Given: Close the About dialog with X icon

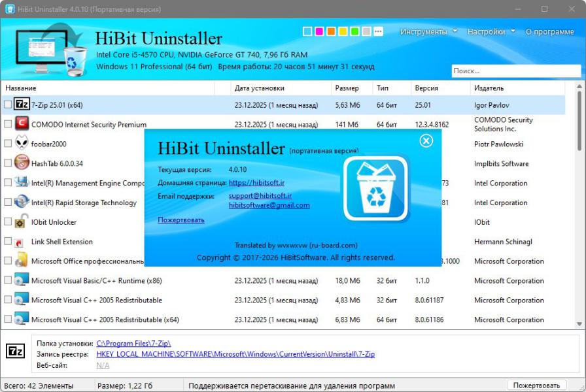Looking at the screenshot, I should click(426, 140).
